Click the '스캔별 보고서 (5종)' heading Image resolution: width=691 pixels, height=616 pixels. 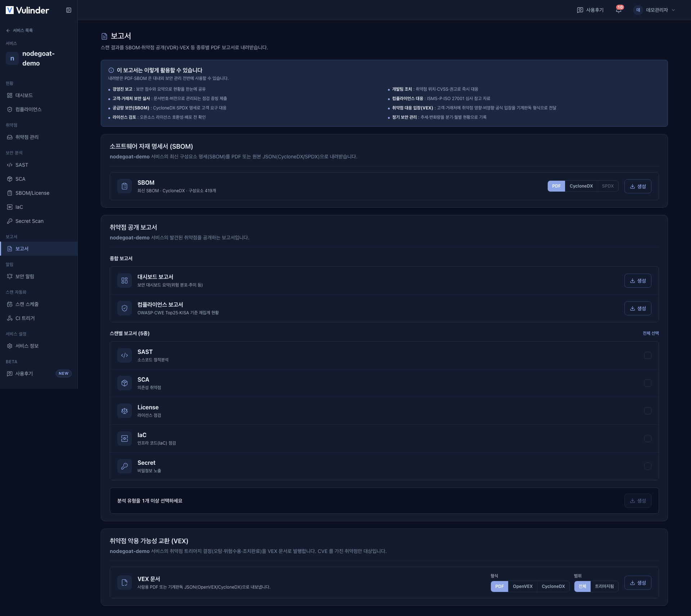pyautogui.click(x=130, y=333)
